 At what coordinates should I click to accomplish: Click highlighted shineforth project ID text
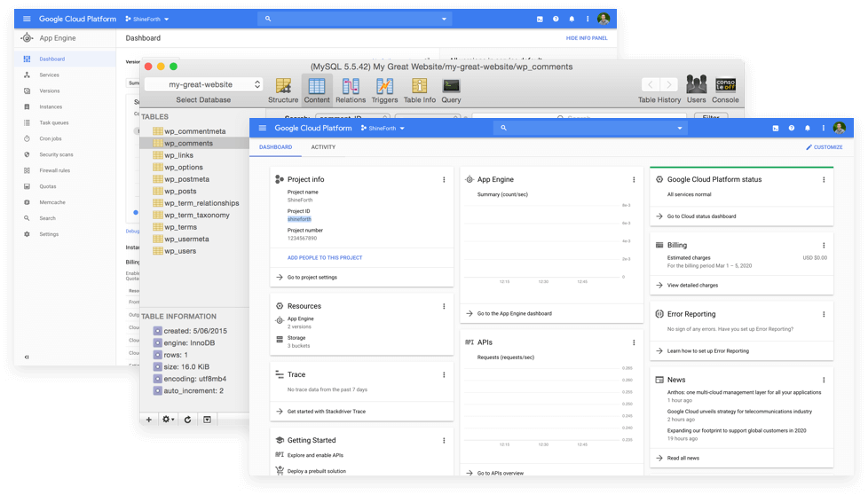click(x=299, y=219)
